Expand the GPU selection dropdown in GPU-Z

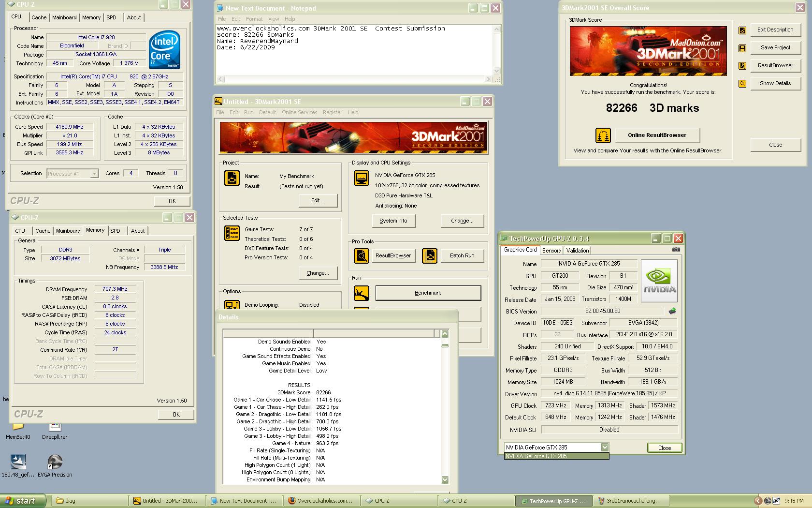pos(604,448)
